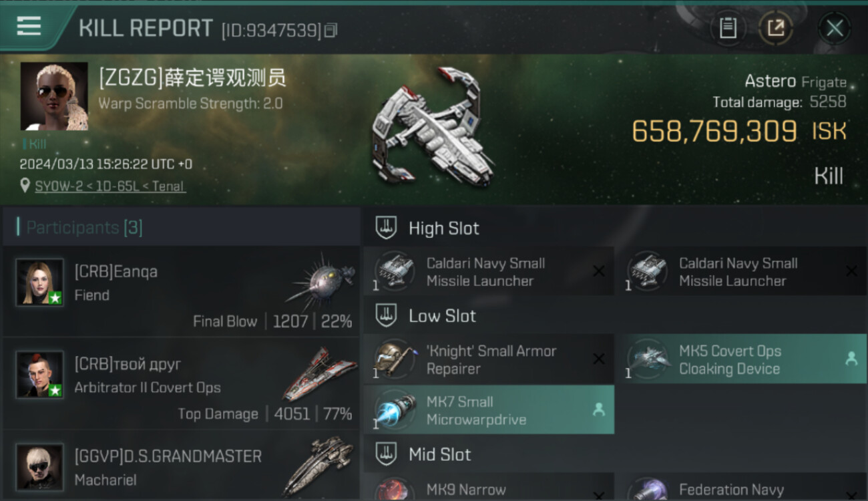Select the MK7 Small Microwarpdrive module
The width and height of the screenshot is (868, 501).
(489, 410)
